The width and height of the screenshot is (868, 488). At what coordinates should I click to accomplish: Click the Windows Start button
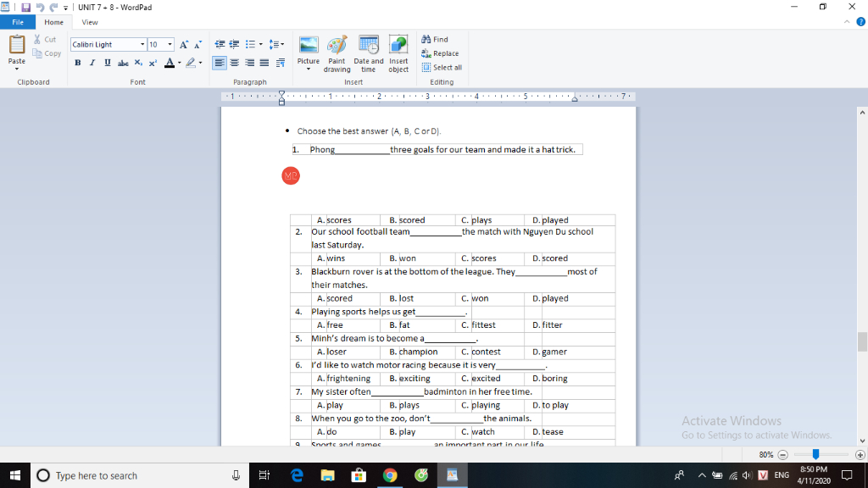(15, 475)
